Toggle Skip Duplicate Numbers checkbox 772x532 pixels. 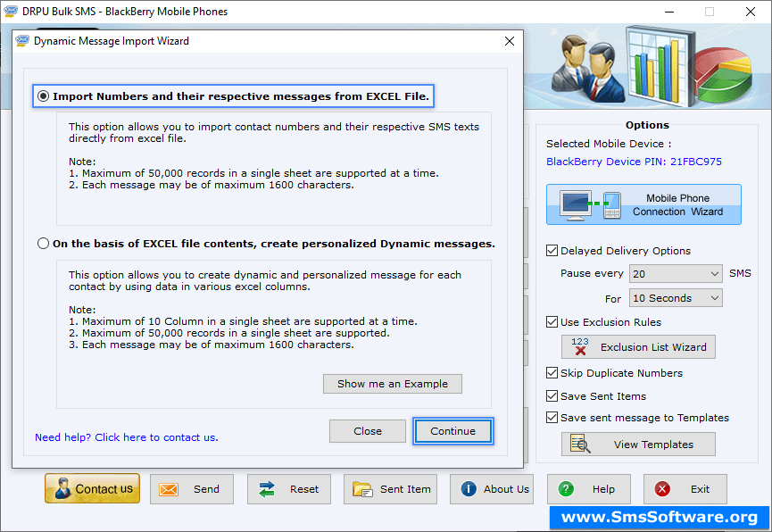point(552,373)
